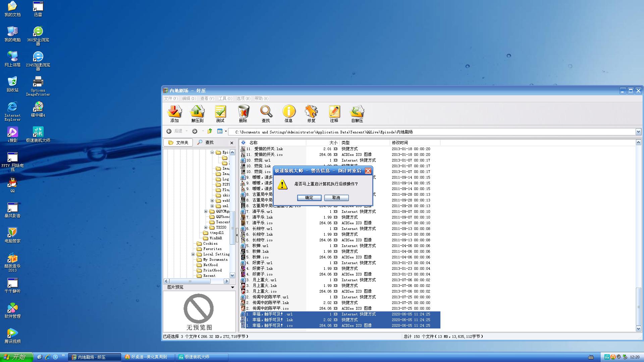Click the 查找 (Find) magnifier toolbar icon
Viewport: 644px width, 362px height.
(x=266, y=113)
